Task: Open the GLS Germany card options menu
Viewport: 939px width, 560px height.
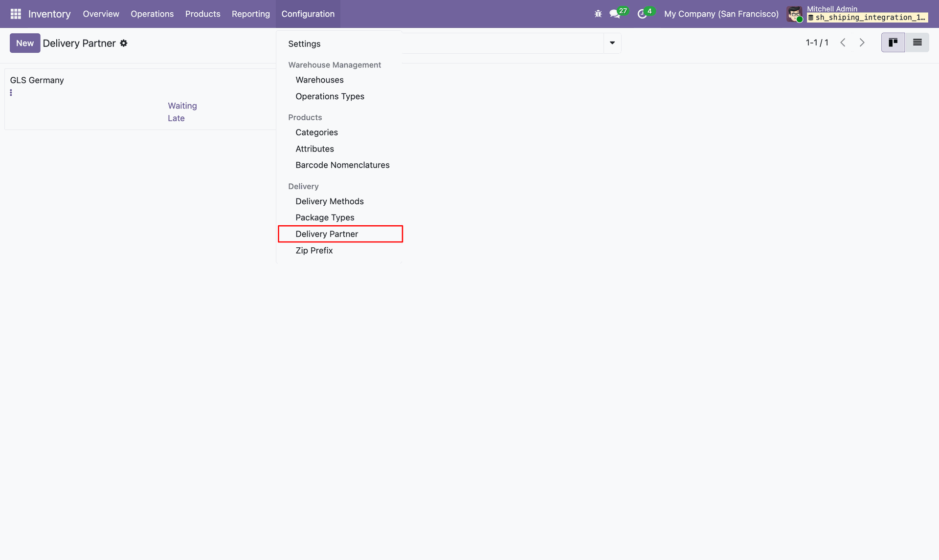Action: click(11, 92)
